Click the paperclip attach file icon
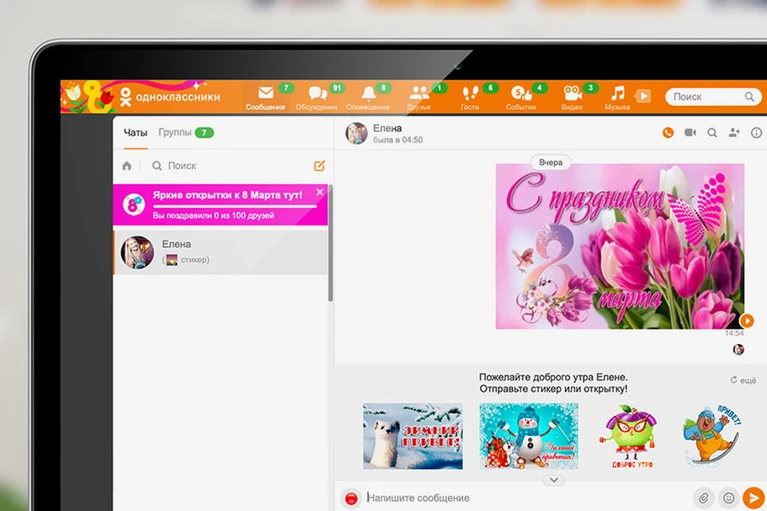The width and height of the screenshot is (767, 511). click(x=703, y=498)
